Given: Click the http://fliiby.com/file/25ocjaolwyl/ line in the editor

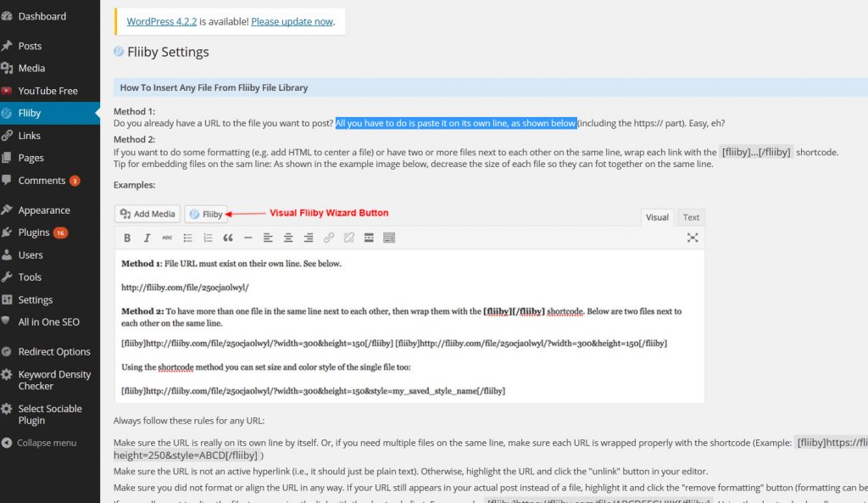Looking at the screenshot, I should click(x=185, y=288).
